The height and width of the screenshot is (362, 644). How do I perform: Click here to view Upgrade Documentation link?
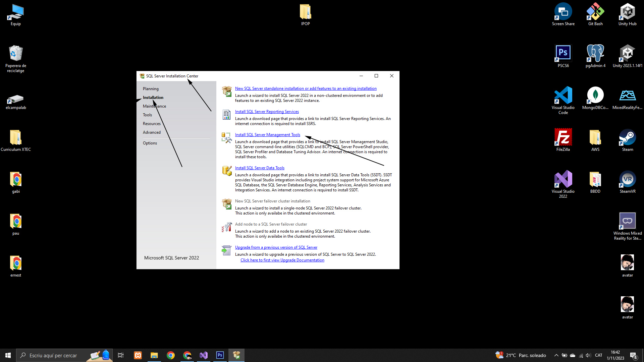[x=282, y=260]
